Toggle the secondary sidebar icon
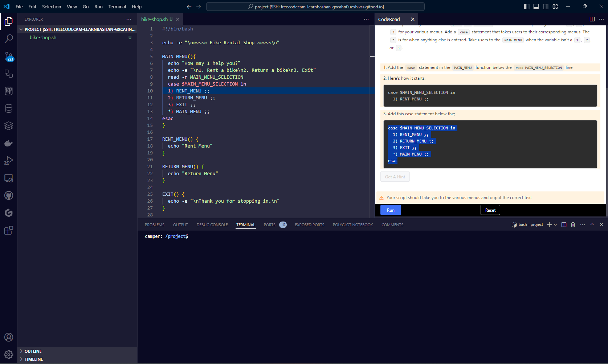This screenshot has width=608, height=364. click(x=546, y=6)
